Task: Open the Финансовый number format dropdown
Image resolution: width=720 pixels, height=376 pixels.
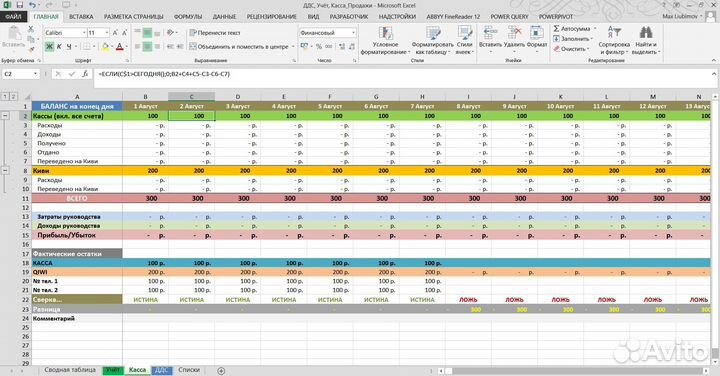Action: pyautogui.click(x=353, y=33)
